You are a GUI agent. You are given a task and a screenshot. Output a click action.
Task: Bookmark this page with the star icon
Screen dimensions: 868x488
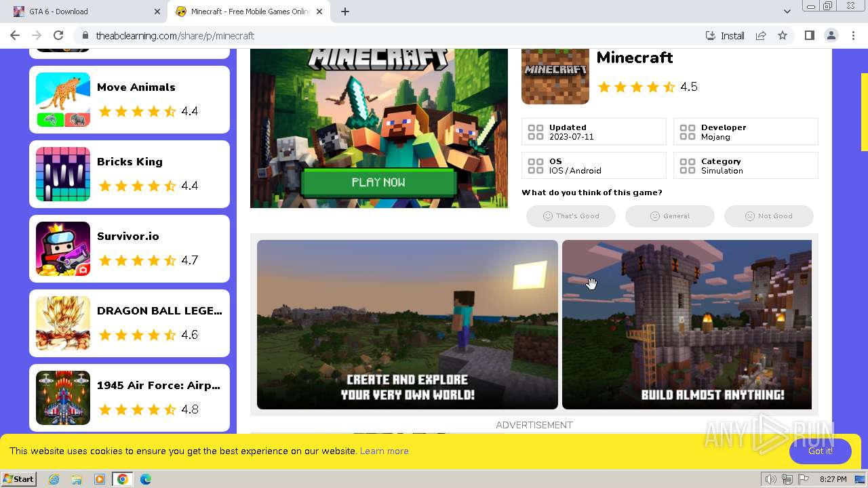pos(783,35)
